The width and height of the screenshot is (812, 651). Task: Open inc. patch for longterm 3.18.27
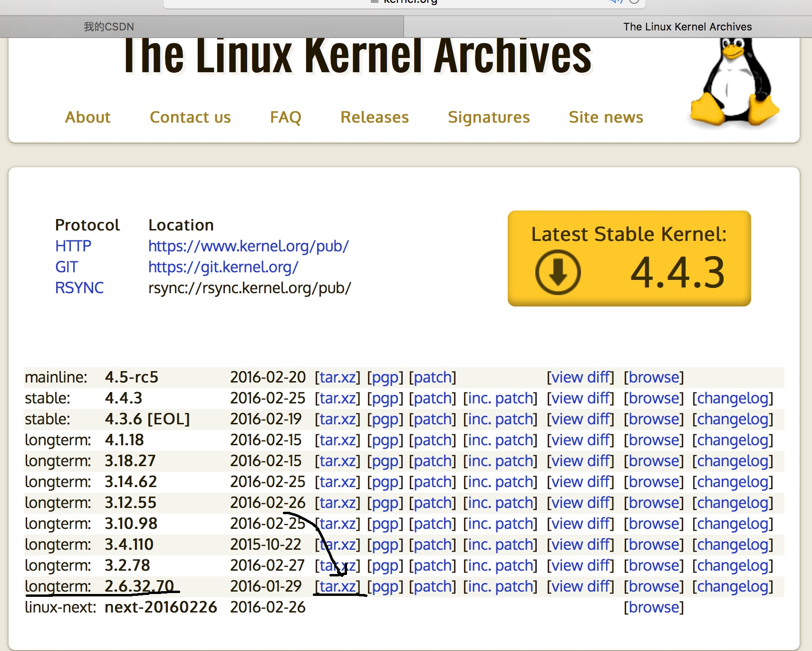(500, 461)
